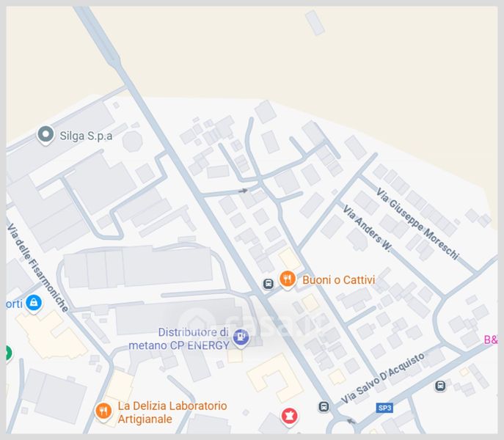Screen dimensions: 504x440
Task: Open the Buoni o Cattivi restaurant marker
Action: point(288,279)
